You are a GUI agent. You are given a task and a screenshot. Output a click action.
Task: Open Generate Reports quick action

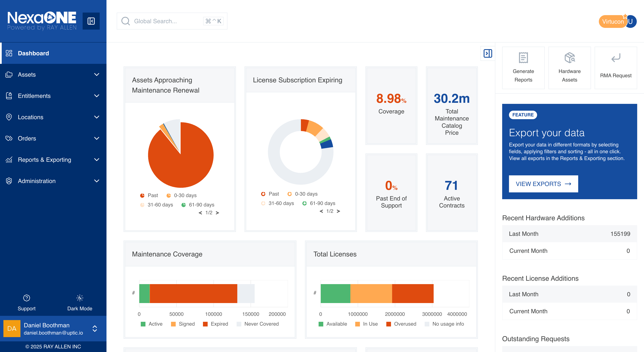coord(523,68)
